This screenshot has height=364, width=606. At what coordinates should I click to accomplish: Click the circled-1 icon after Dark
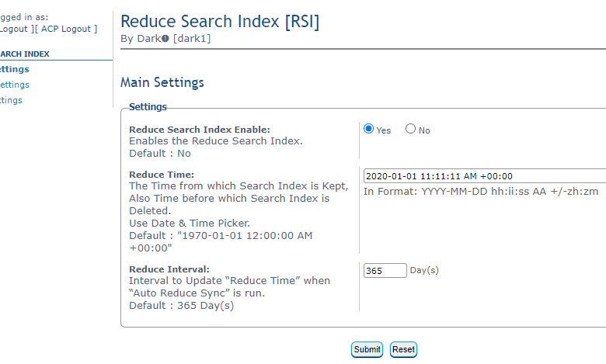coord(165,39)
